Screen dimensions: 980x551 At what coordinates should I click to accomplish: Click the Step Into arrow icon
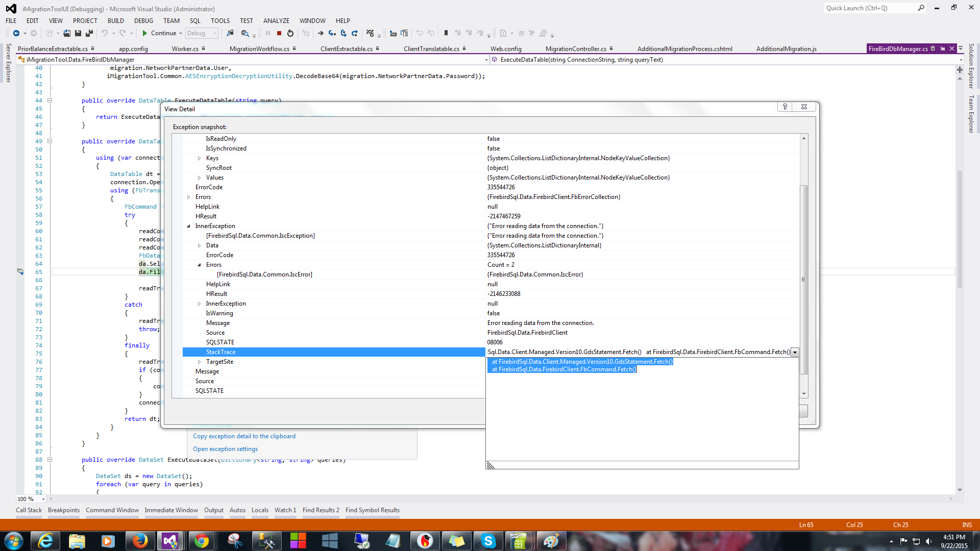click(x=332, y=33)
